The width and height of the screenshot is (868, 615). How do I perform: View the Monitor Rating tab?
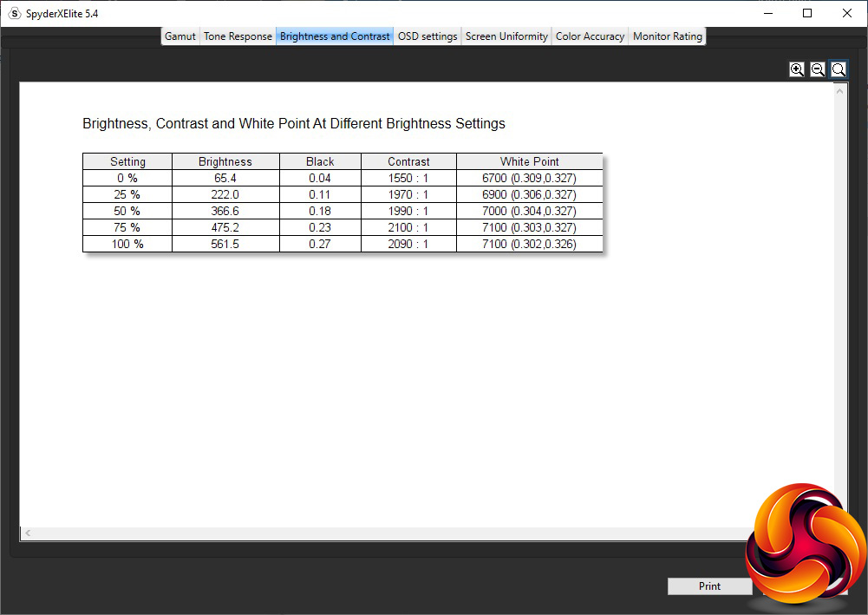point(667,36)
